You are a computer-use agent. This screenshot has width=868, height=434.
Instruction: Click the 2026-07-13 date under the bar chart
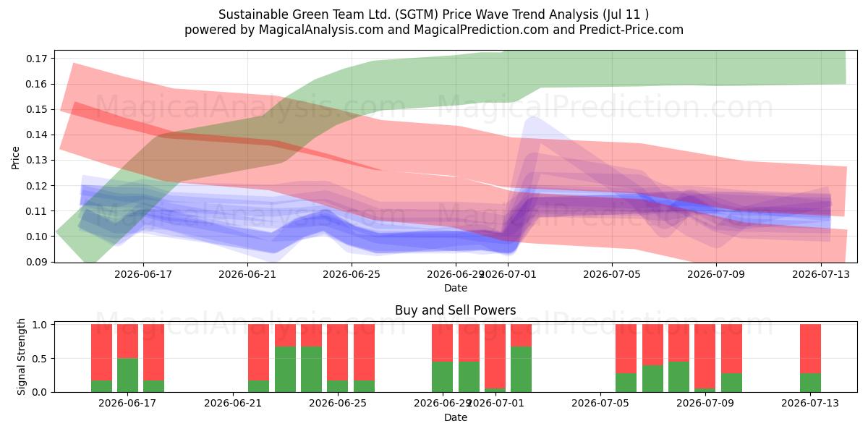point(810,404)
